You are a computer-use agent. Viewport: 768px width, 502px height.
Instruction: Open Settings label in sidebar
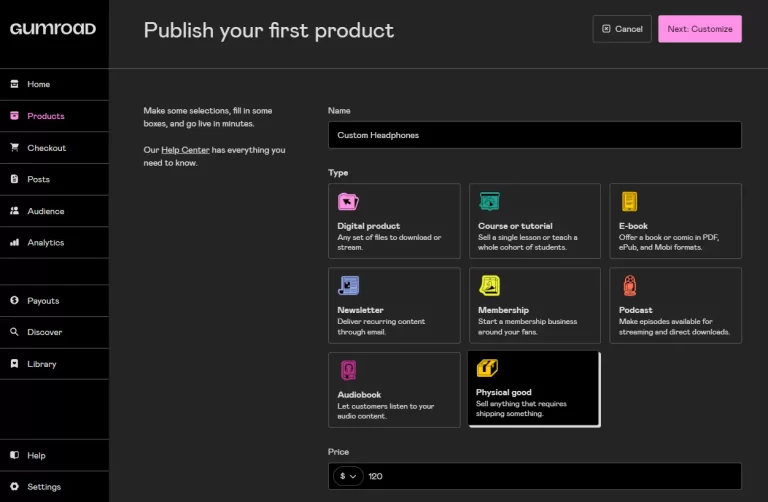coord(44,487)
